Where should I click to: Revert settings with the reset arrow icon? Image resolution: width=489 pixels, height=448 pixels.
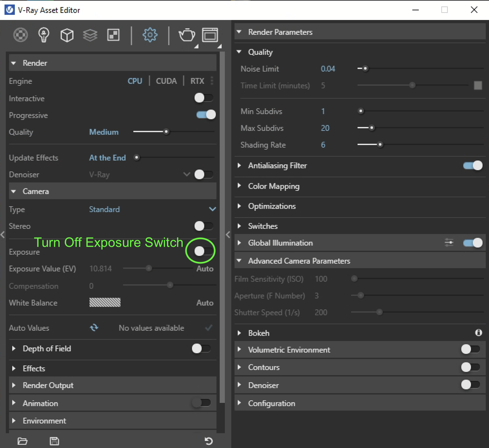coord(209,441)
